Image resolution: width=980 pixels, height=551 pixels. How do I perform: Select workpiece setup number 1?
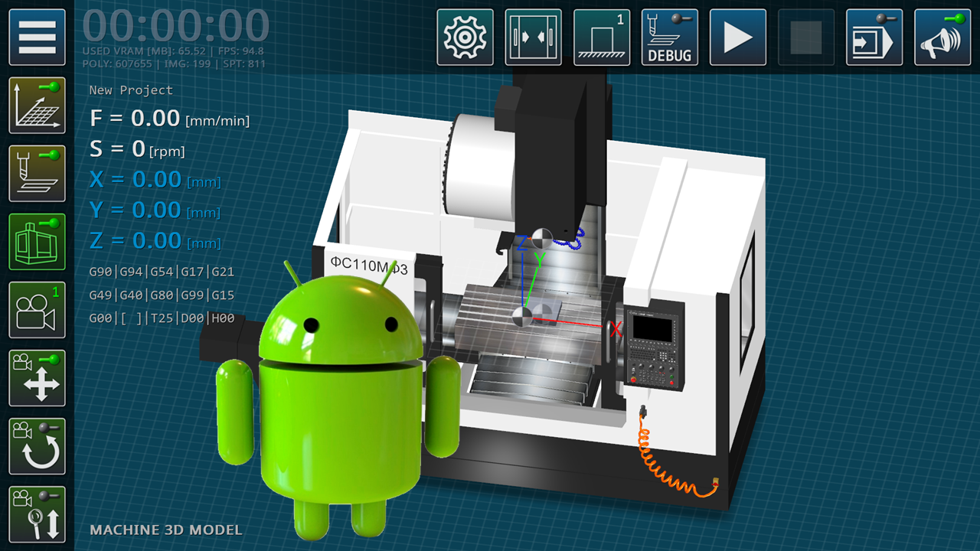click(x=601, y=37)
